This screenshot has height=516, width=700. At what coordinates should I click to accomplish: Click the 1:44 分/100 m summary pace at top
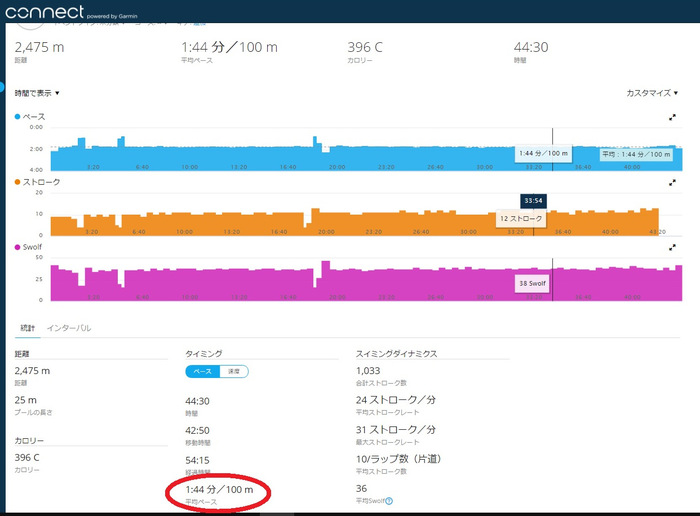point(229,47)
